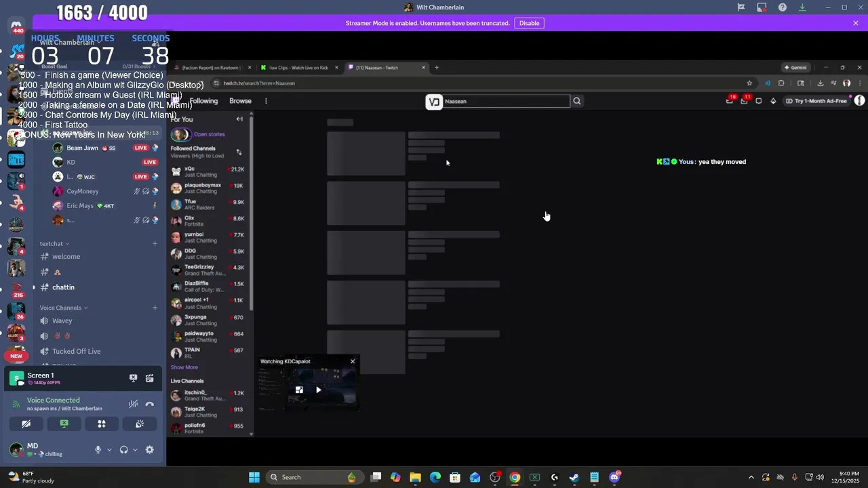Viewport: 868px width, 488px height.
Task: Open Discord user settings gear
Action: 150,449
